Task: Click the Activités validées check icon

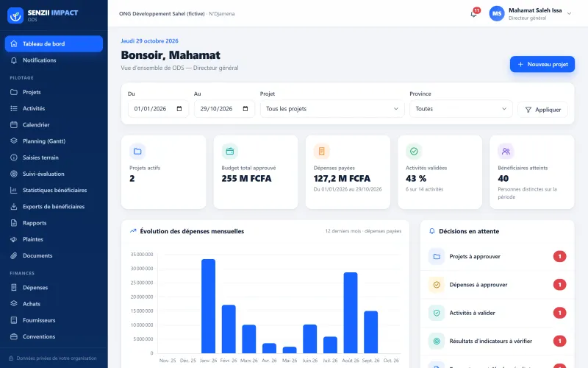Action: [x=414, y=152]
